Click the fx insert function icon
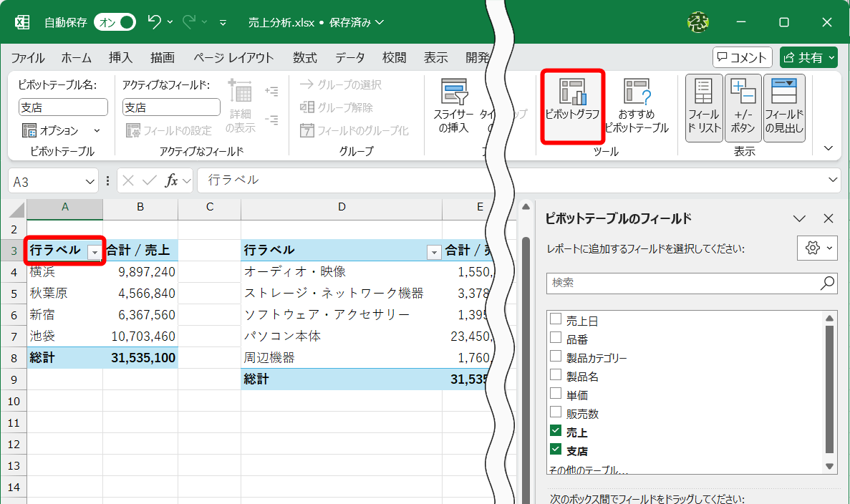850x504 pixels. tap(171, 180)
